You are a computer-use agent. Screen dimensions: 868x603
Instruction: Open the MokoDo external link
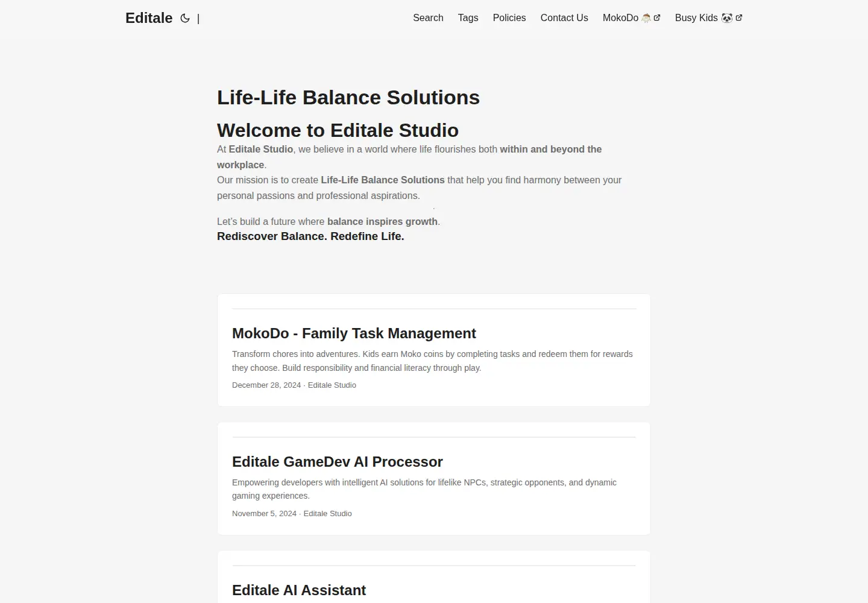click(632, 18)
